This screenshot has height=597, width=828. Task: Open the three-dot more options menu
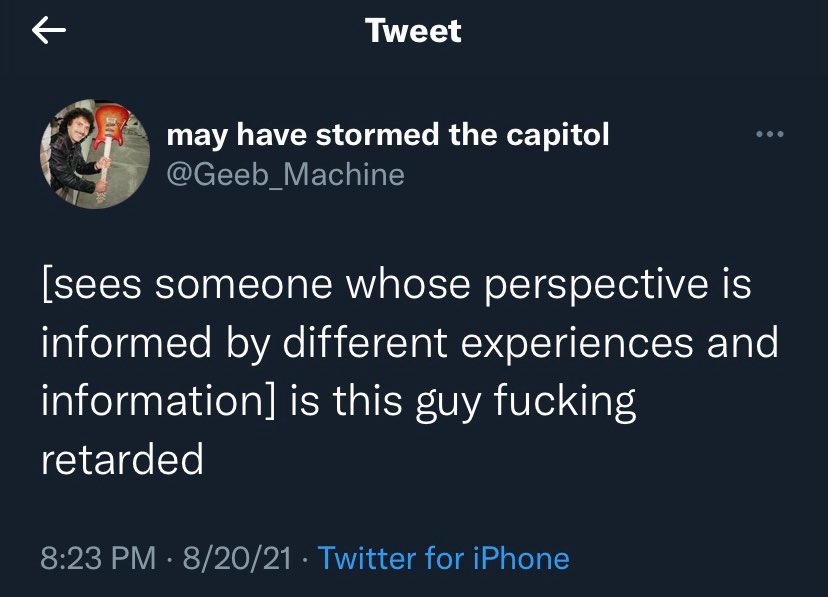click(770, 135)
